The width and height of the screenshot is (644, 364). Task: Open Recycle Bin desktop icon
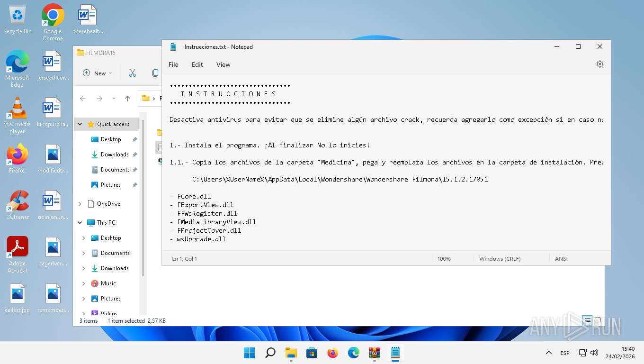tap(18, 19)
